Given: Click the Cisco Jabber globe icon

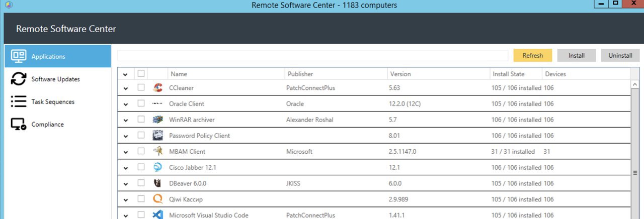Looking at the screenshot, I should (157, 167).
